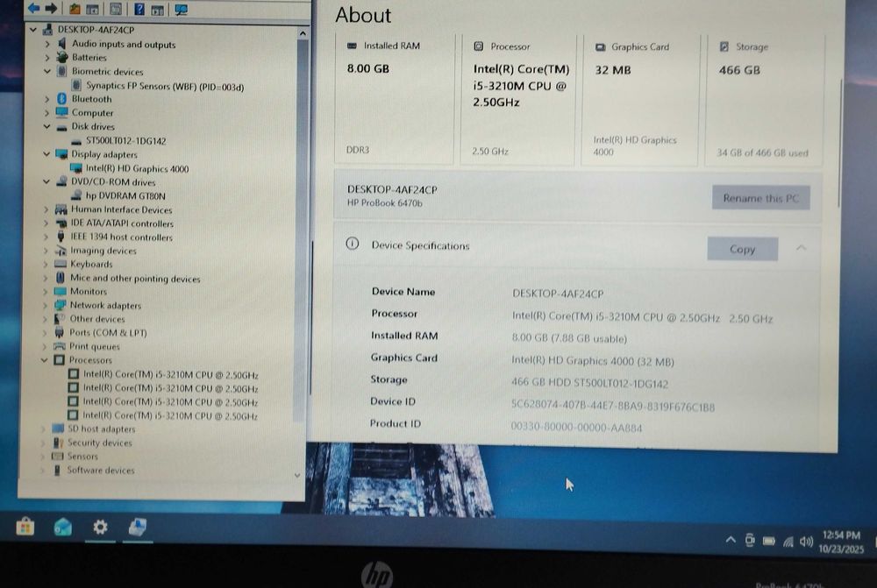Click the Device Manager scroll up arrow
The image size is (877, 588).
pyautogui.click(x=303, y=33)
